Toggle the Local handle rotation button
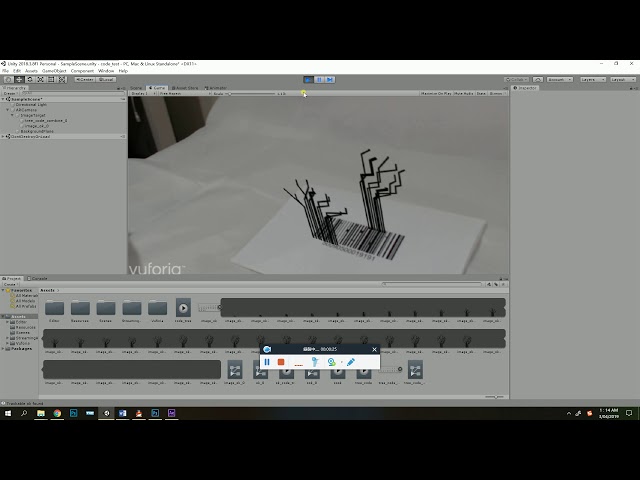 click(107, 80)
